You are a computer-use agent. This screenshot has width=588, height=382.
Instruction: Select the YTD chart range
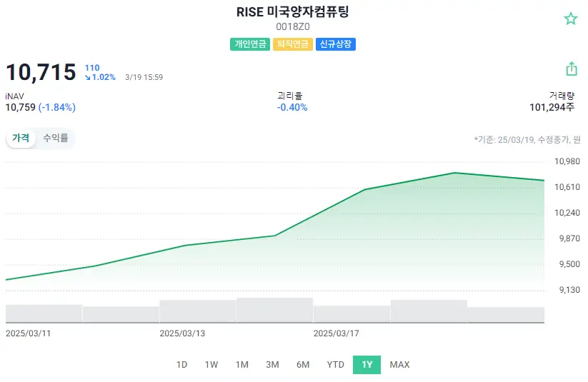336,365
